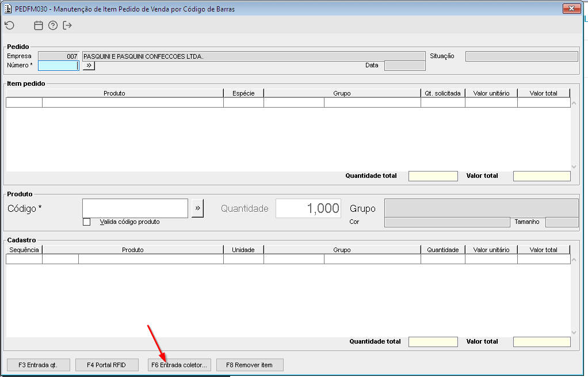Click F4 Portal RFID button

[x=107, y=365]
